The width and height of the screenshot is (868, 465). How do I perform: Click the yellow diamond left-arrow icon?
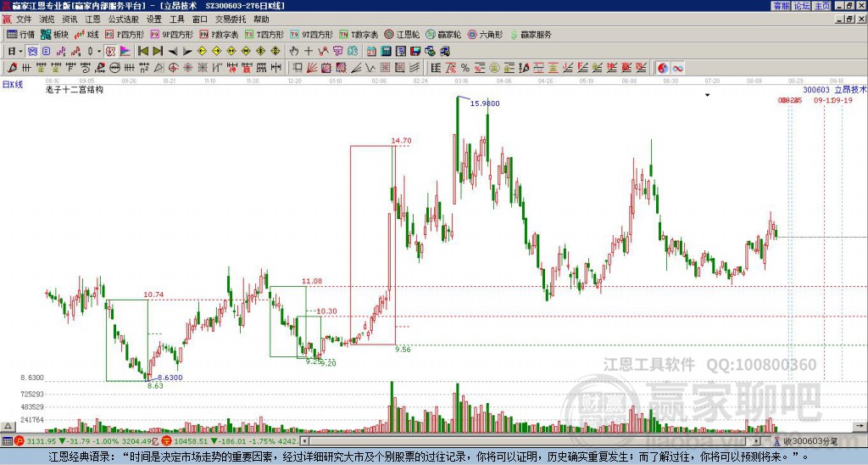202,52
